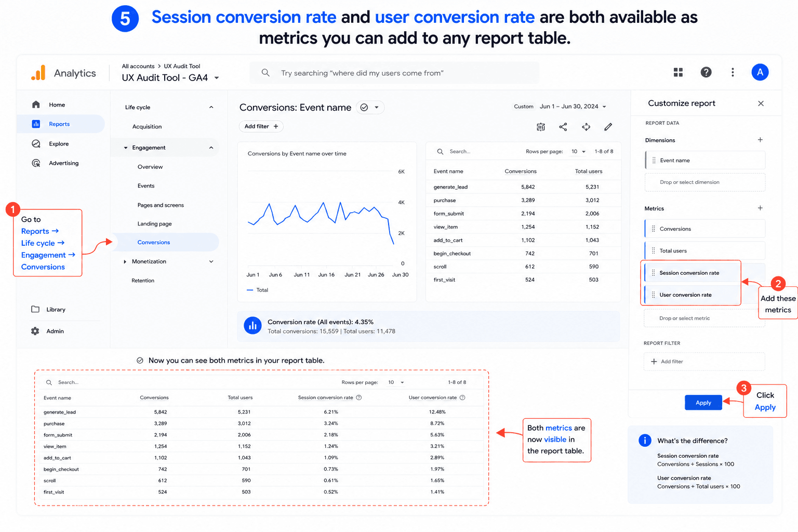Viewport: 798px width, 532px height.
Task: Click Add filter under Report Filter
Action: coord(704,362)
